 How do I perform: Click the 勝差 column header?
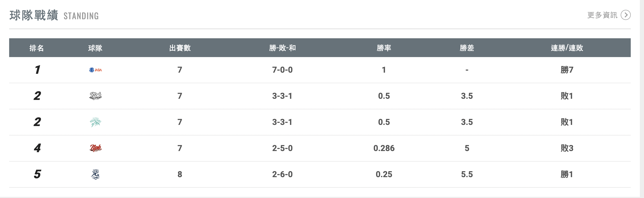pos(467,48)
